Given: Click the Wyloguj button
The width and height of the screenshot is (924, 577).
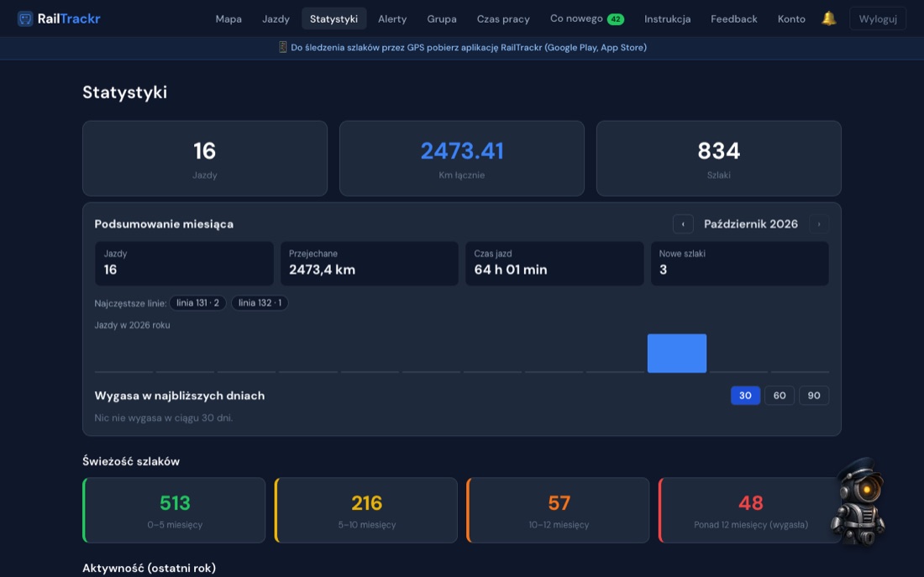Looking at the screenshot, I should click(x=878, y=18).
